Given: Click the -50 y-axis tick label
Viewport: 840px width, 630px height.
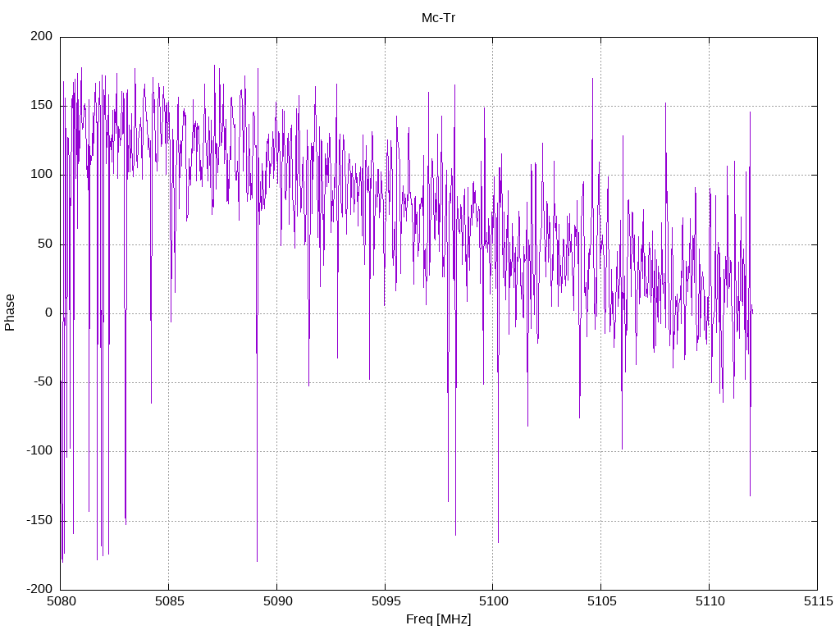Looking at the screenshot, I should (43, 382).
